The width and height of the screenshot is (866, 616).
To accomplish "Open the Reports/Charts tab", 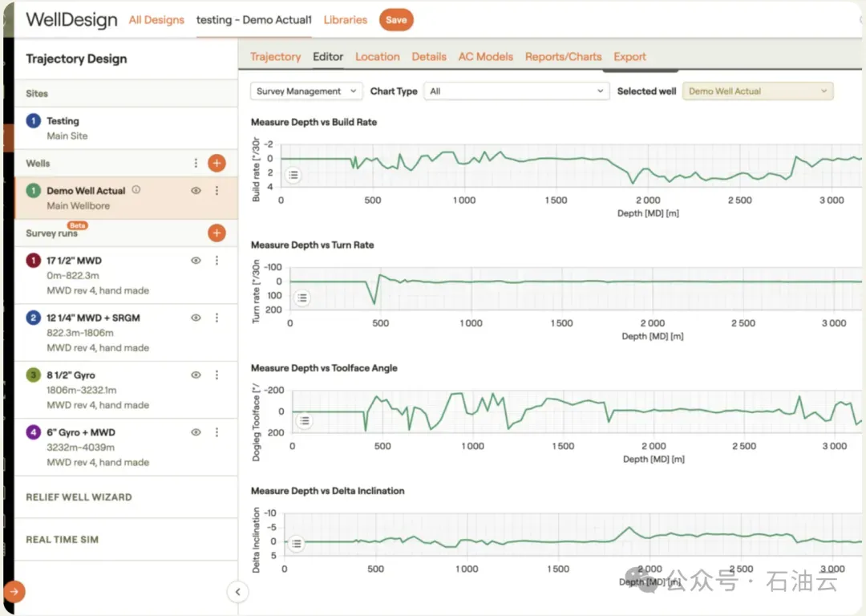I will (564, 56).
